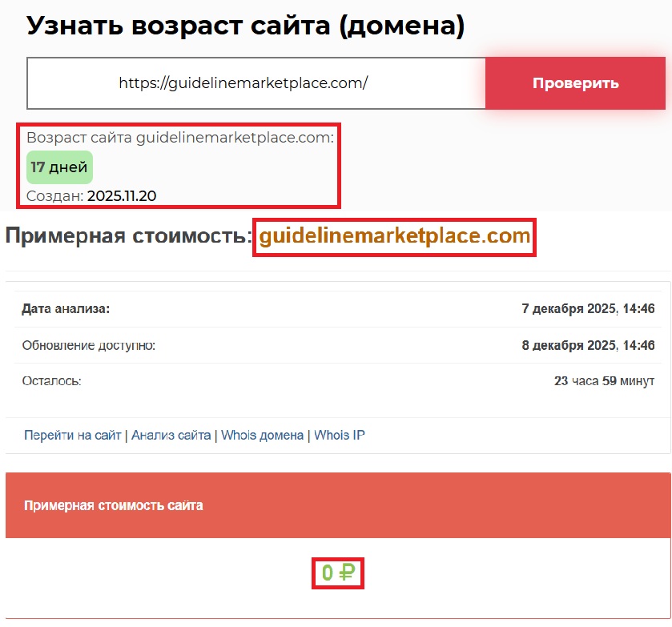Select the Создан date 2025.11.20
Screen dimensions: 672x627
point(124,195)
